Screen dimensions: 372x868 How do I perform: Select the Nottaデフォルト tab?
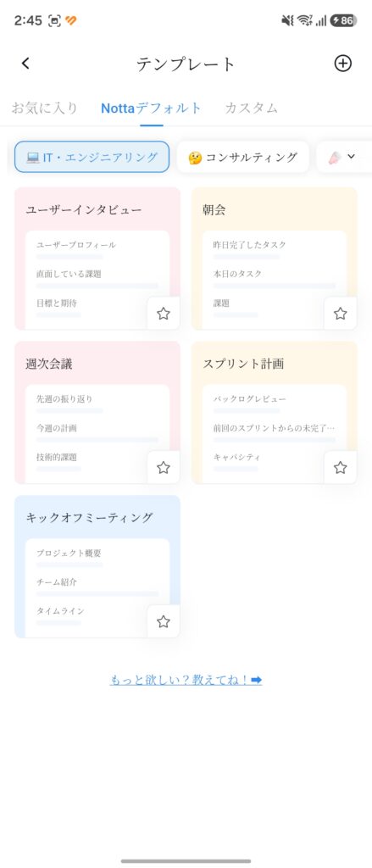point(151,108)
